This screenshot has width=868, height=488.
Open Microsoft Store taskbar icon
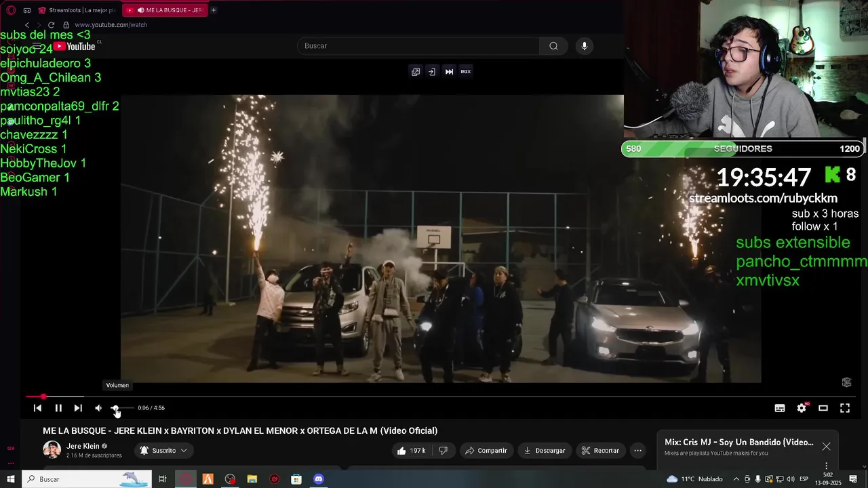[296, 479]
